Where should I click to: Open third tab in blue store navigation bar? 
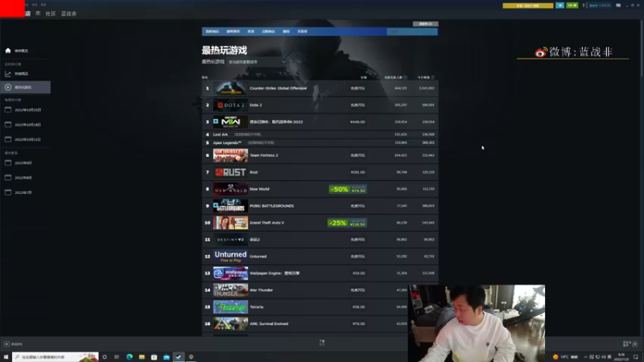(x=250, y=31)
